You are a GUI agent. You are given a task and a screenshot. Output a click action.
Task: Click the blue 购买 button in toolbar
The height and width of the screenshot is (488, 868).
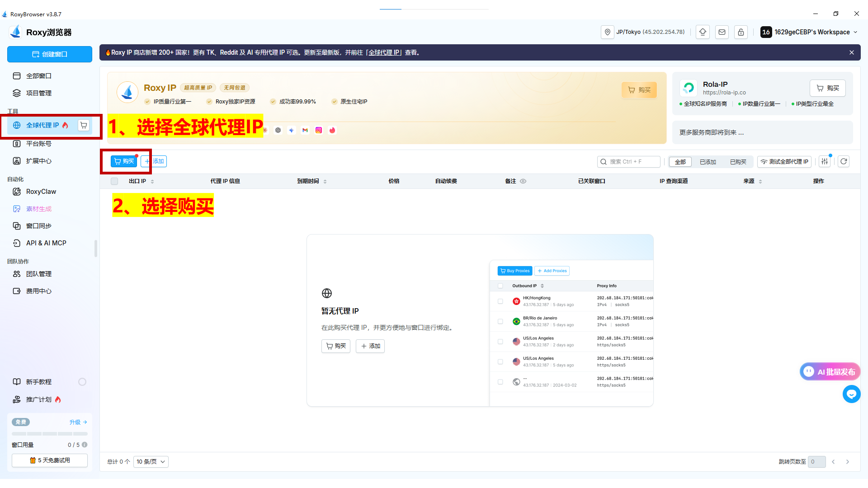[124, 161]
